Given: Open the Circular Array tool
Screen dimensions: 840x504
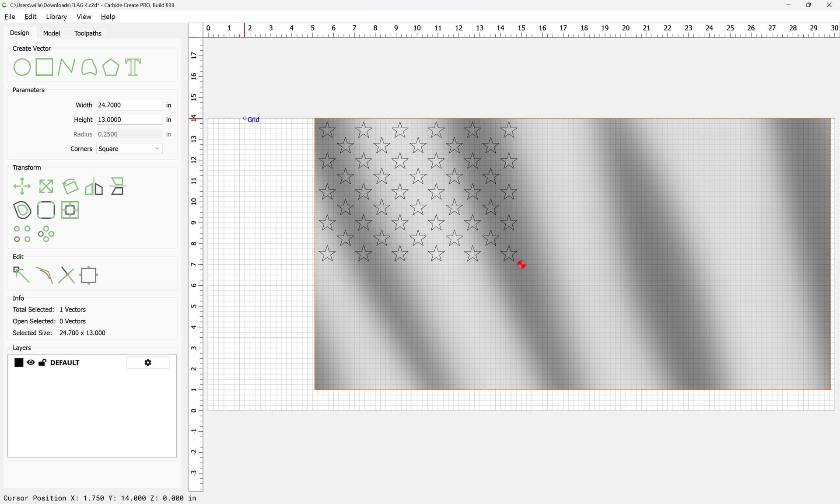Looking at the screenshot, I should point(46,234).
